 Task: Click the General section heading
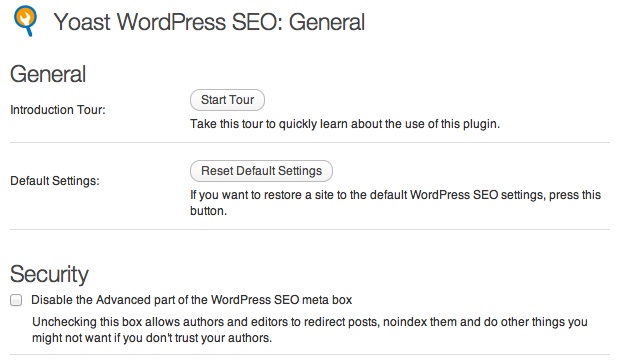pyautogui.click(x=48, y=74)
